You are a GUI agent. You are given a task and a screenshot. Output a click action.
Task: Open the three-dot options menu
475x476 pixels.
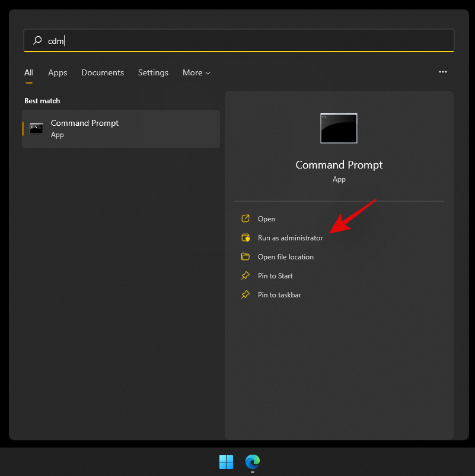(x=443, y=72)
